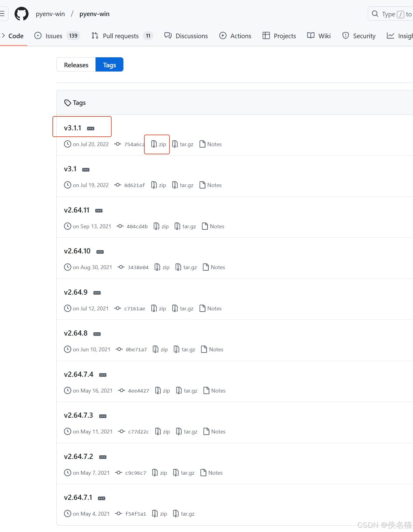Open commit 4d621af
413x532 pixels.
(x=130, y=185)
